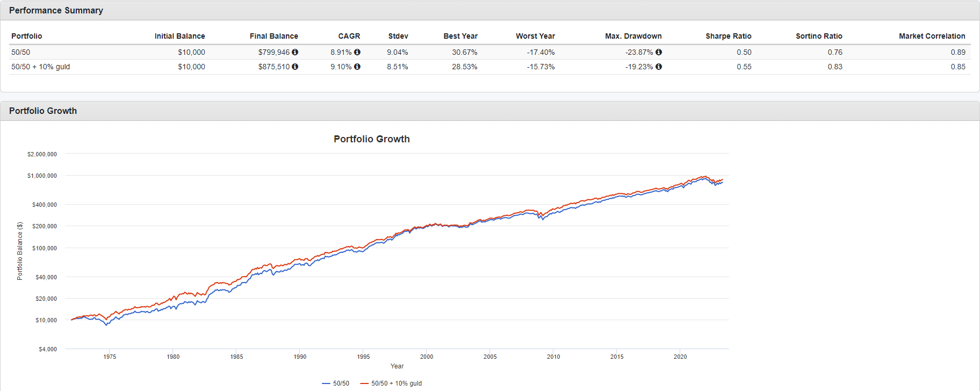Click the Max. Drawdown column header
980x391 pixels.
coord(633,36)
